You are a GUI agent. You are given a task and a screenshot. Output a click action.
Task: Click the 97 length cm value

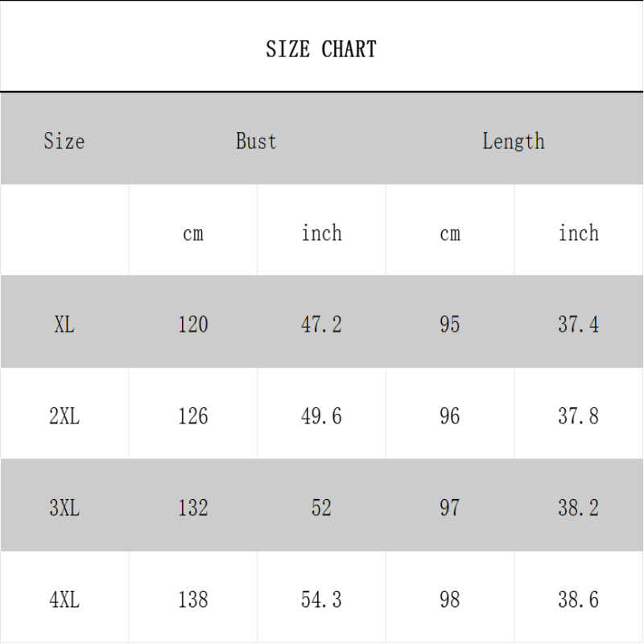click(450, 508)
